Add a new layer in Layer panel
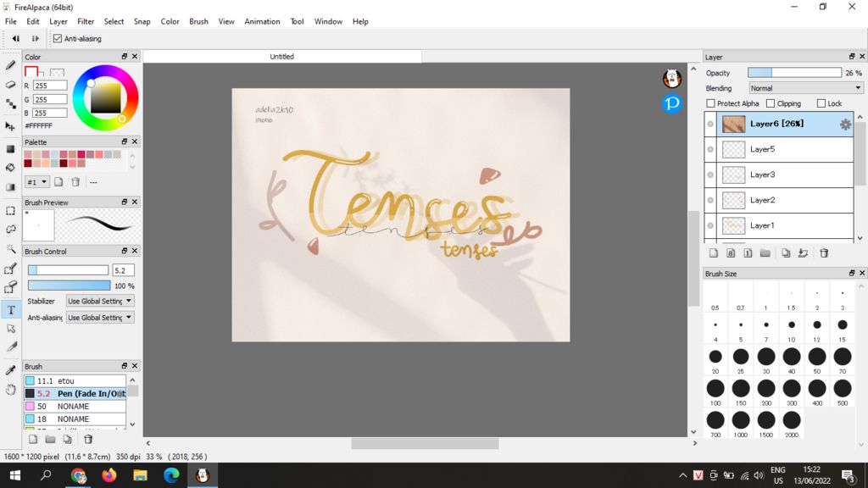 point(714,253)
